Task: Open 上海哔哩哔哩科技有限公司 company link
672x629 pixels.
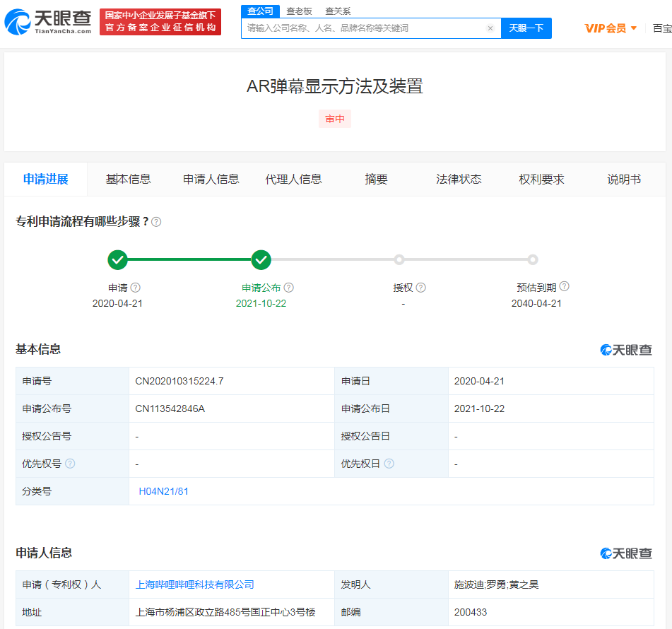Action: point(194,584)
